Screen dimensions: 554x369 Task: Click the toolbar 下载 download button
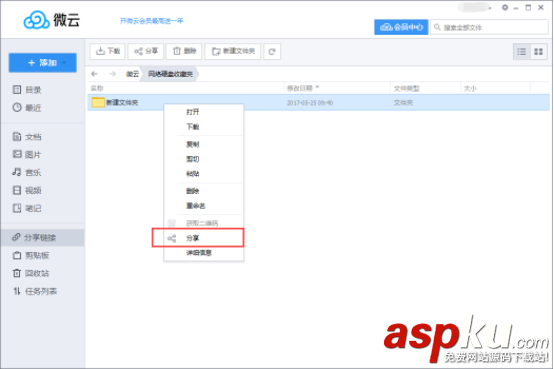click(107, 52)
